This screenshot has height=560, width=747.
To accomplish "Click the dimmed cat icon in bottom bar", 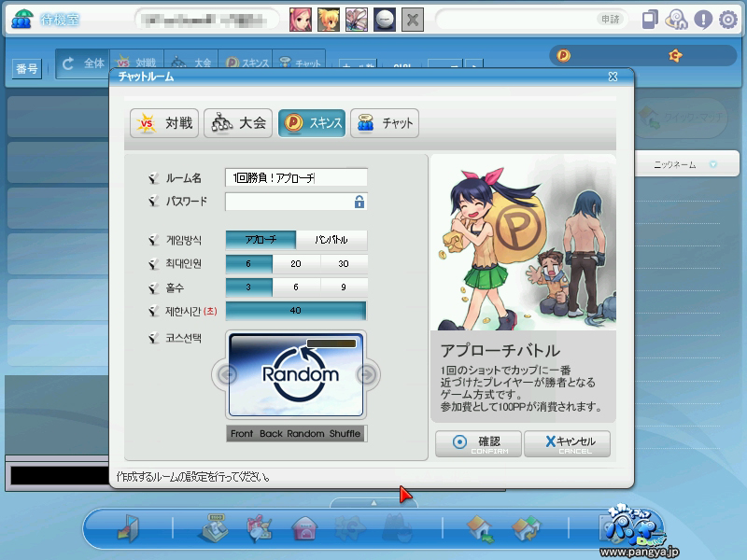I will [x=399, y=527].
